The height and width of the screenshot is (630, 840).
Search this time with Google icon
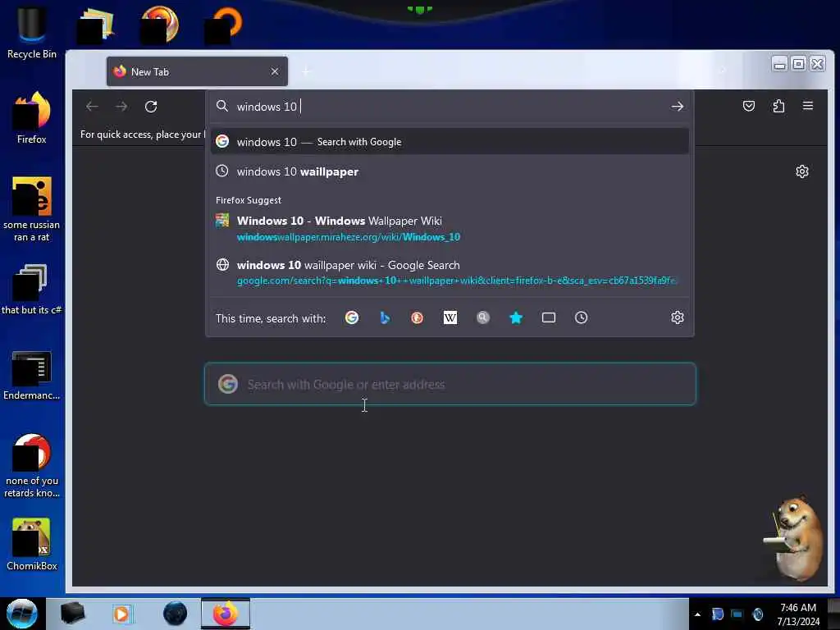pyautogui.click(x=352, y=317)
